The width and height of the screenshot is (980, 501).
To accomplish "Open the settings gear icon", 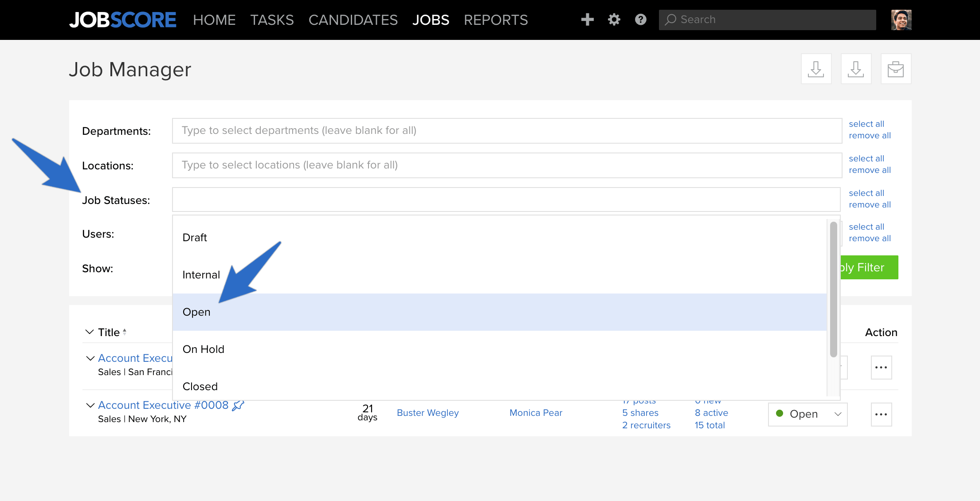I will [x=614, y=20].
